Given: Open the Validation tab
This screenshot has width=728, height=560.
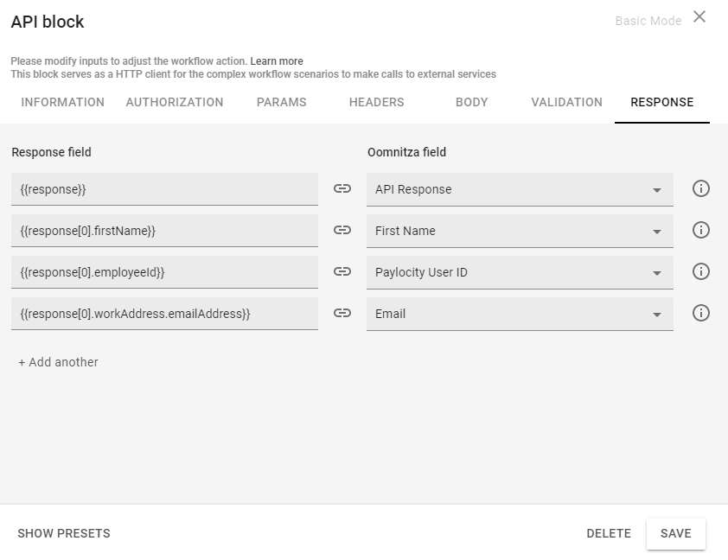Looking at the screenshot, I should pos(566,102).
